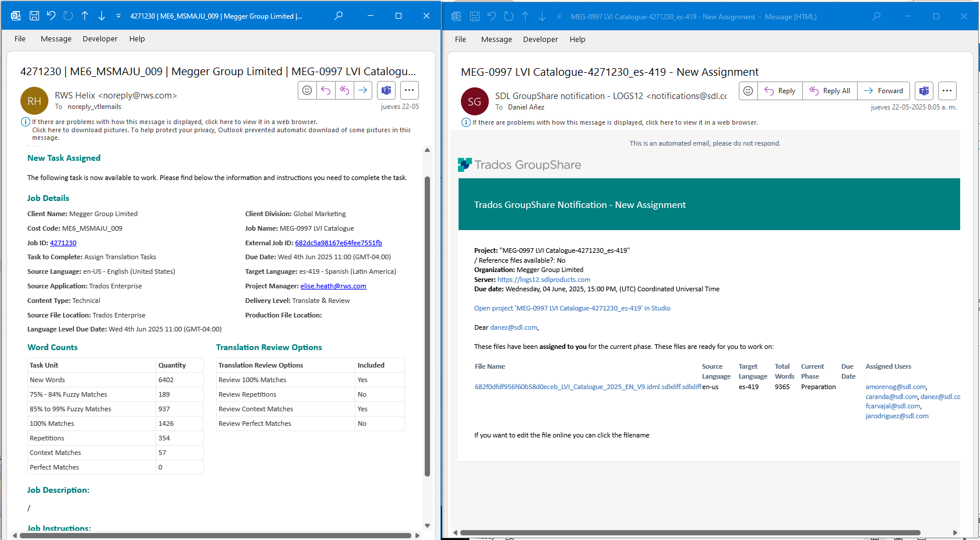The height and width of the screenshot is (540, 980).
Task: Open File menu in left window
Action: (x=20, y=38)
